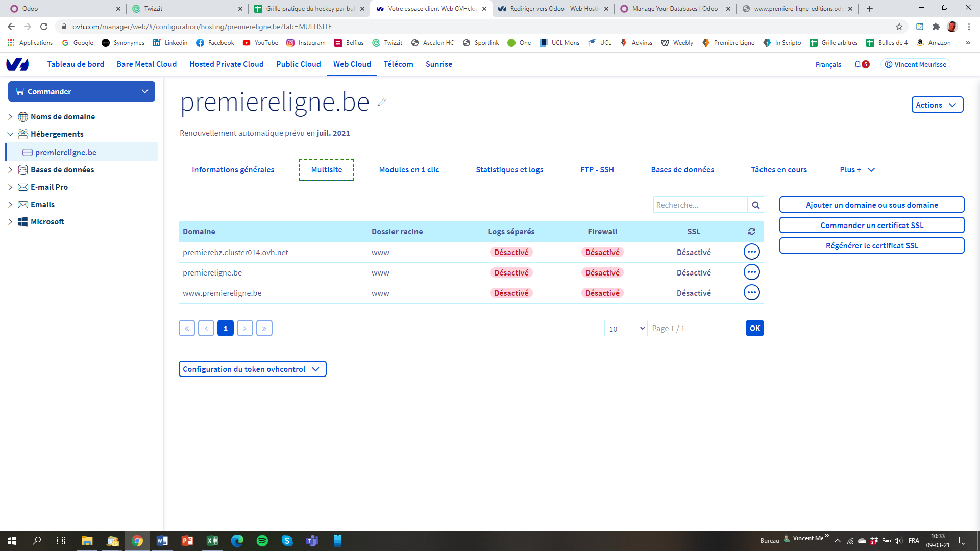The height and width of the screenshot is (551, 980).
Task: Open options menu for www.premiereligne.be row
Action: pos(751,293)
